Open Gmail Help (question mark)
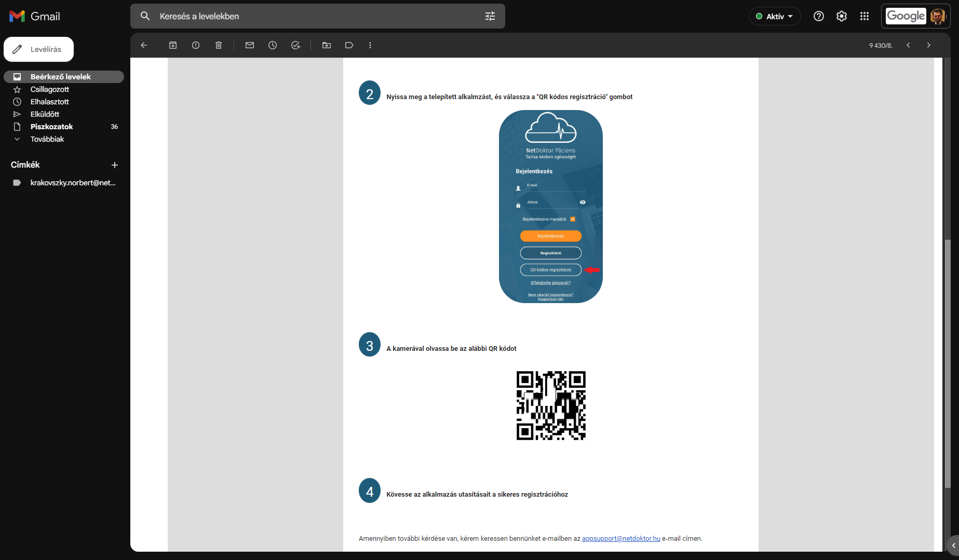The height and width of the screenshot is (560, 959). click(x=819, y=16)
